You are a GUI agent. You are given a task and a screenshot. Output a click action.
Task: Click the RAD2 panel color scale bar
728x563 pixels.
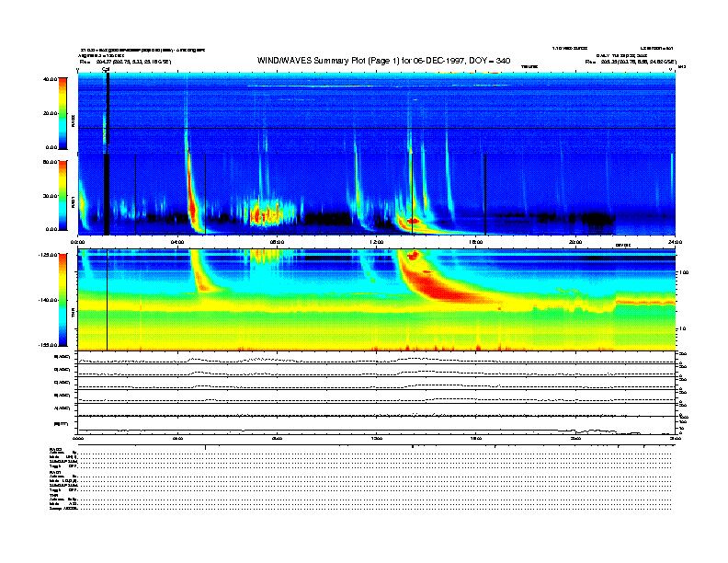[x=63, y=113]
